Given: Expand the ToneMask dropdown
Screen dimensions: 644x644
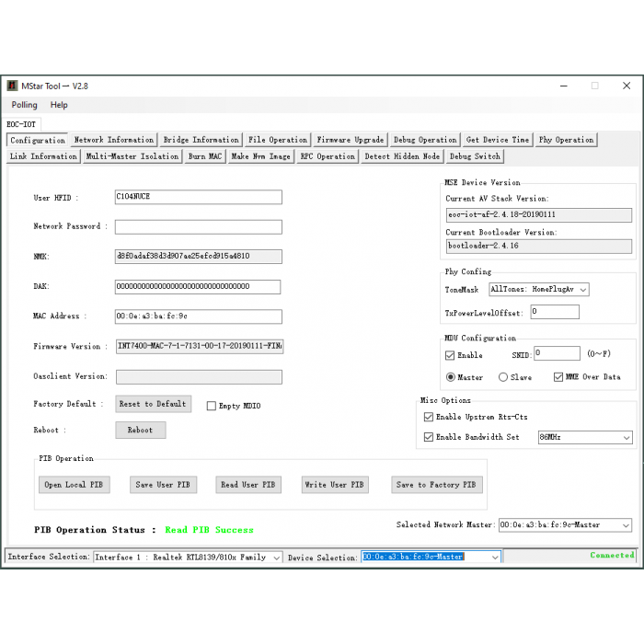Looking at the screenshot, I should pyautogui.click(x=581, y=290).
